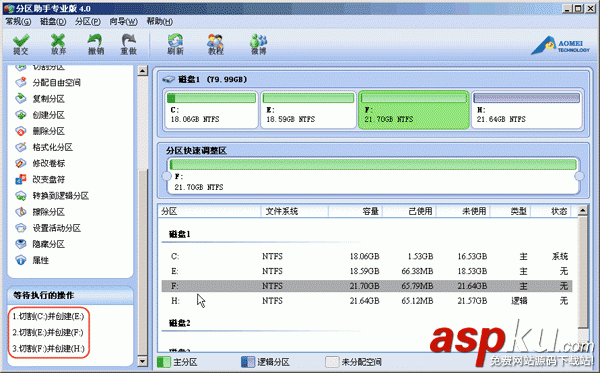Click sidebar scrollbar up arrow
The width and height of the screenshot is (600, 373).
pos(142,71)
